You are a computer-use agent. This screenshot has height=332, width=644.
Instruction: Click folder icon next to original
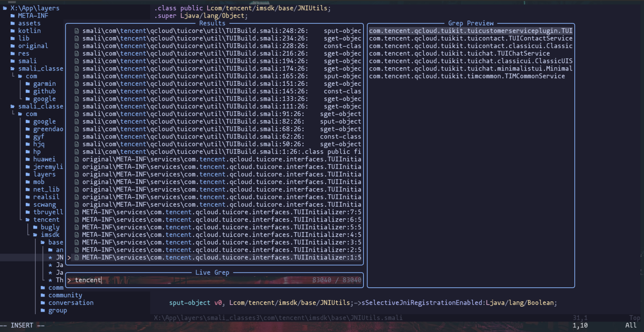pyautogui.click(x=12, y=46)
